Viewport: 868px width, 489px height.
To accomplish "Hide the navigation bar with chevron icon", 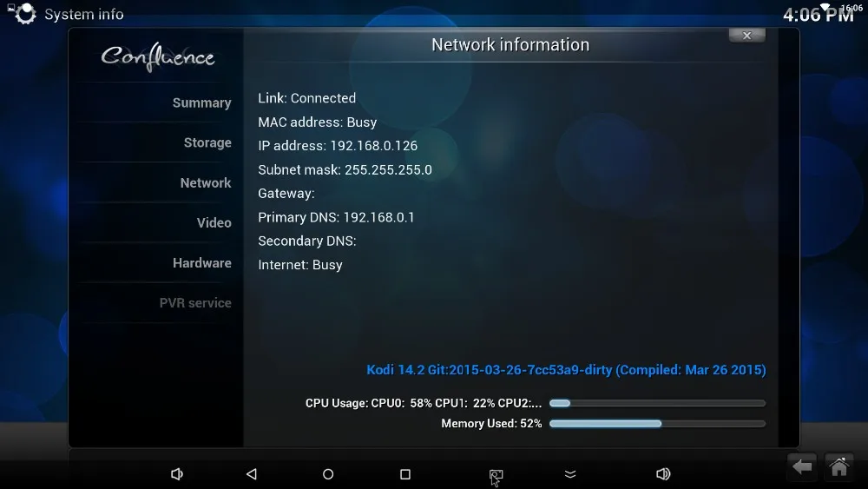I will (x=570, y=474).
